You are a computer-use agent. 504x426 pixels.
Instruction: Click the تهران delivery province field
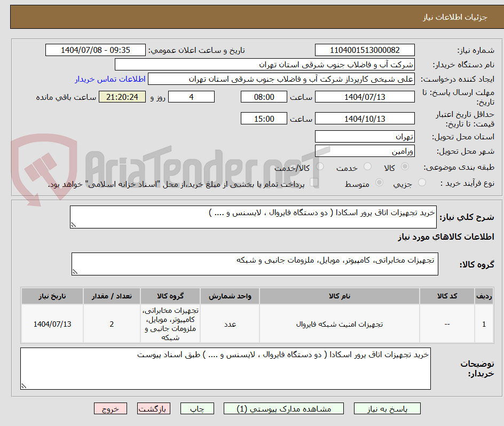pos(365,137)
